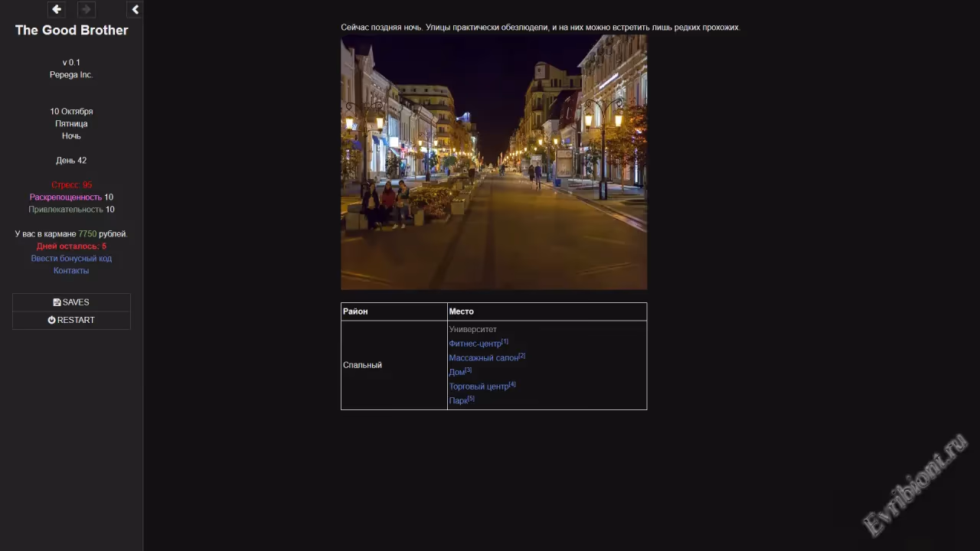Click the Раскрепощенность stat label
Image resolution: width=980 pixels, height=551 pixels.
tap(66, 197)
